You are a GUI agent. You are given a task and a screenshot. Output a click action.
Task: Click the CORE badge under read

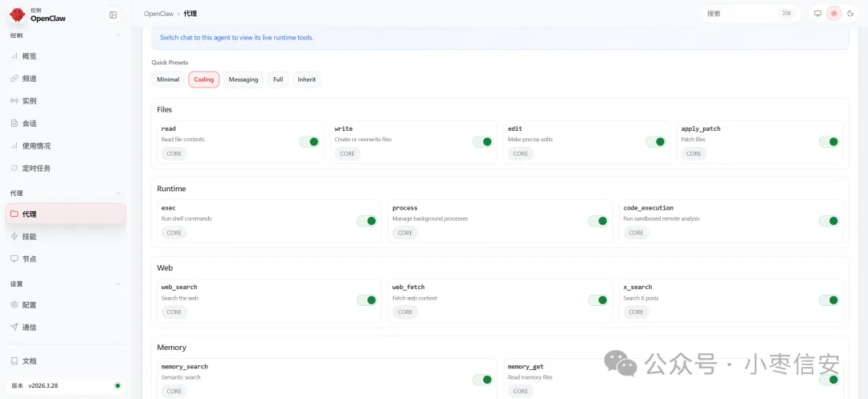[x=174, y=153]
